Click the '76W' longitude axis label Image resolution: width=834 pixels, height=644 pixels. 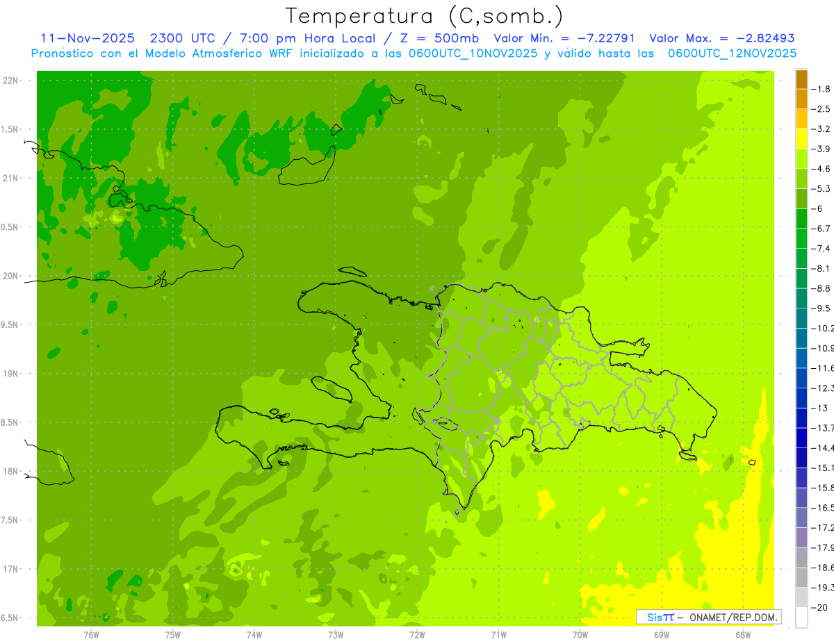pos(91,635)
